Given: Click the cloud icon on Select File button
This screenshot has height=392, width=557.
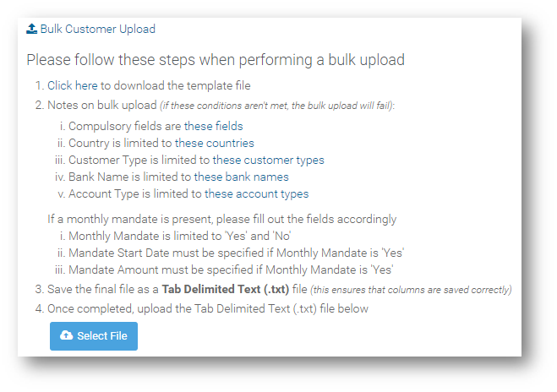Looking at the screenshot, I should (x=66, y=335).
